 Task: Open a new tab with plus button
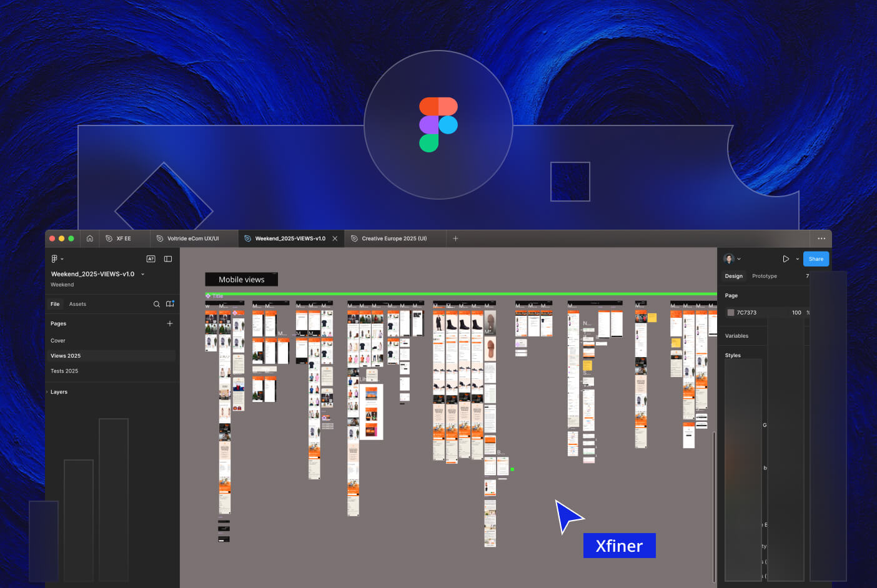click(x=455, y=238)
